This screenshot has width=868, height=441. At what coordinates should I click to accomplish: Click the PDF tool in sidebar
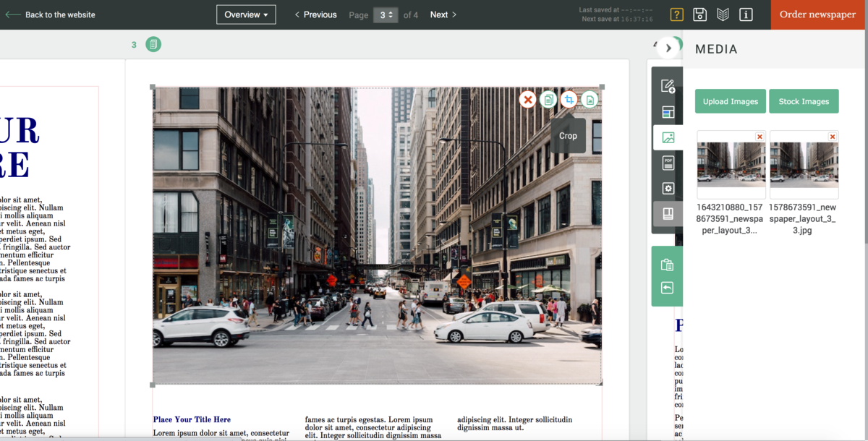668,163
